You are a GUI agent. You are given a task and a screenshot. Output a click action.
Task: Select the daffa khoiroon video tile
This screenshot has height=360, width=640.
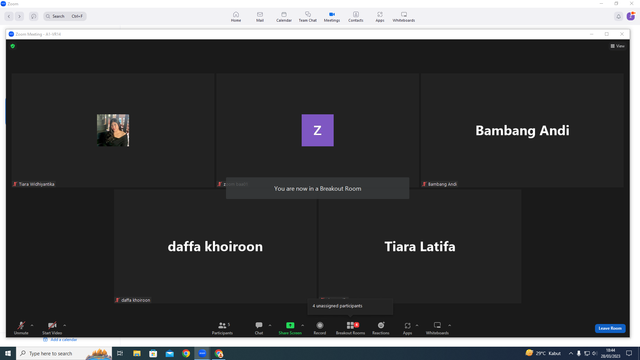pyautogui.click(x=215, y=246)
